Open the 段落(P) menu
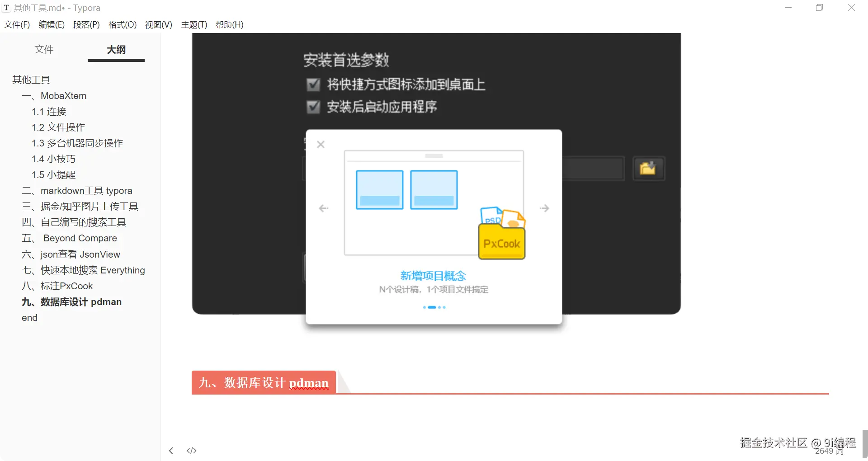The image size is (868, 461). pos(86,24)
